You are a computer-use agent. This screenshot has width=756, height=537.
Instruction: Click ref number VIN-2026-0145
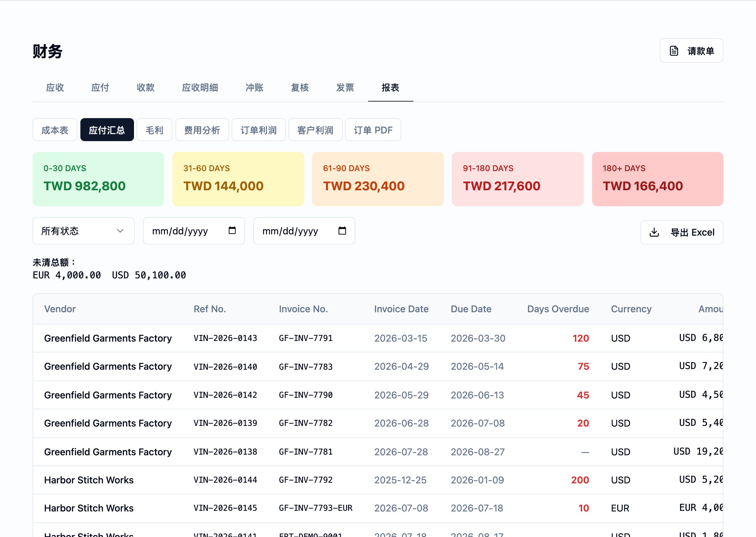tap(225, 508)
